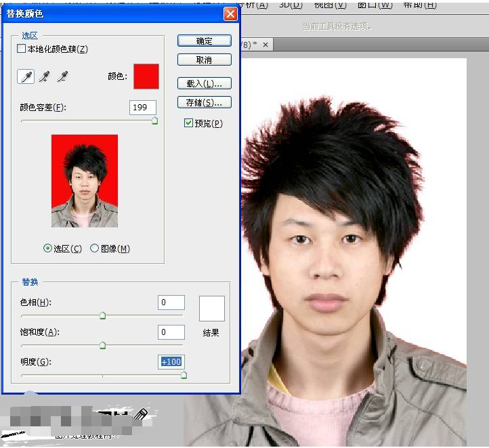489x448 pixels.
Task: Open the red 颜色 swatch picker
Action: coord(146,76)
